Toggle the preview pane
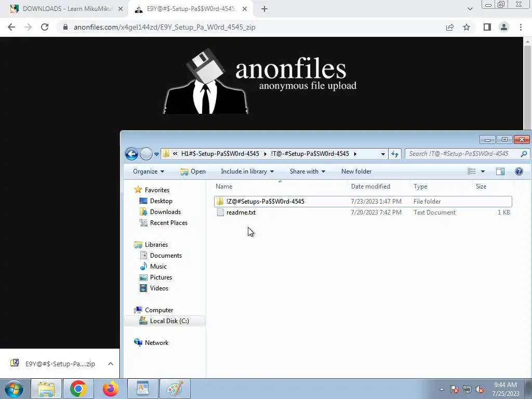Screen dimensions: 532x399 click(x=500, y=171)
